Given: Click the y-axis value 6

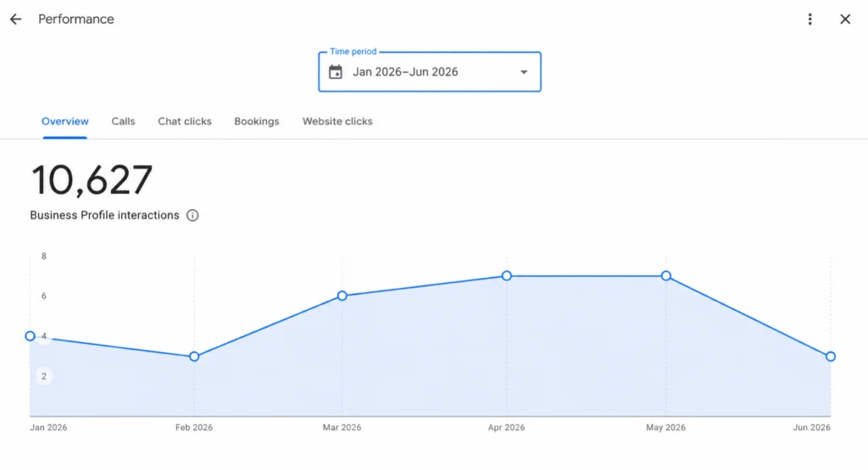Looking at the screenshot, I should (x=44, y=296).
